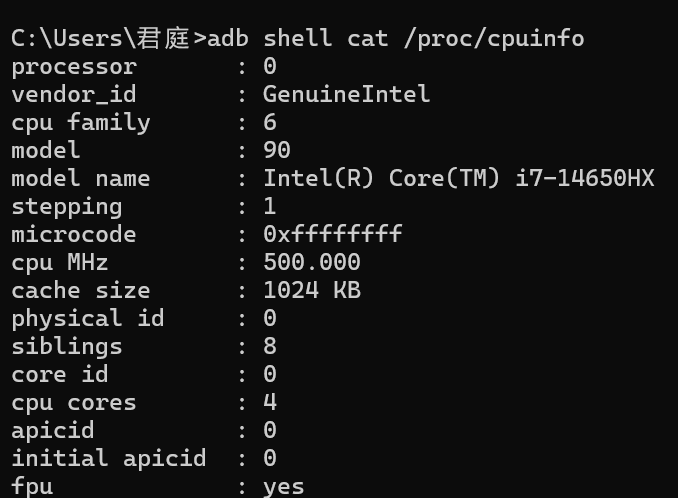This screenshot has height=498, width=678.
Task: Click the 500.000 value
Action: coord(311,262)
